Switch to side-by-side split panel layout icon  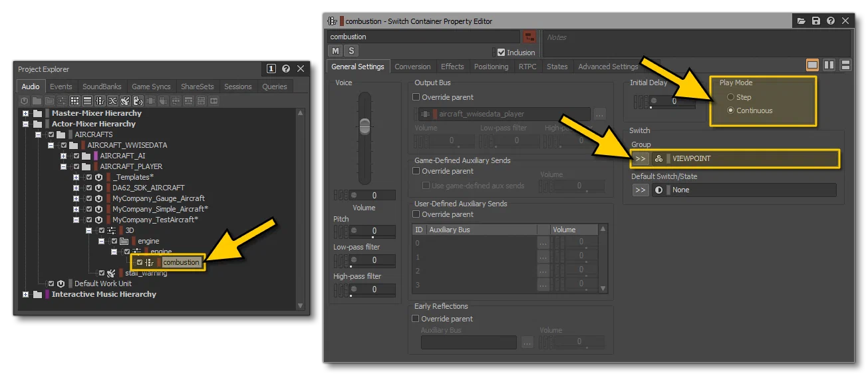click(x=829, y=65)
